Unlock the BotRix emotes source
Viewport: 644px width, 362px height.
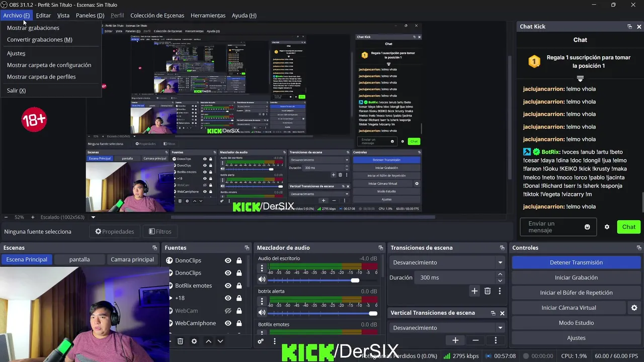(x=239, y=286)
